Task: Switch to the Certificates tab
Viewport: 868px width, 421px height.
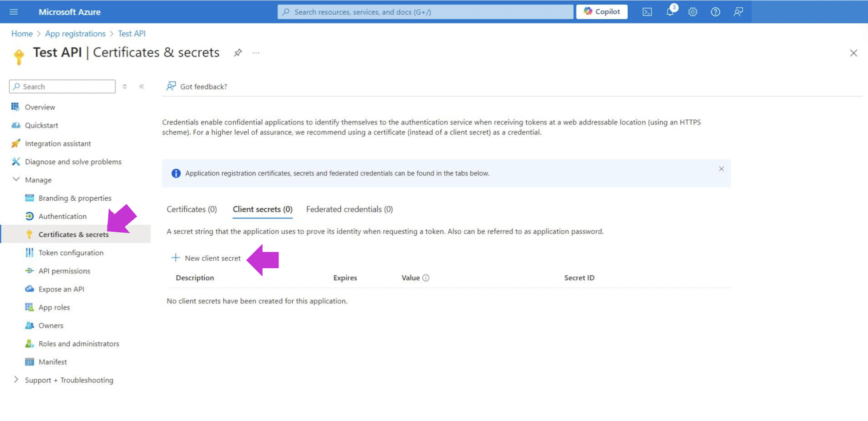Action: (191, 209)
